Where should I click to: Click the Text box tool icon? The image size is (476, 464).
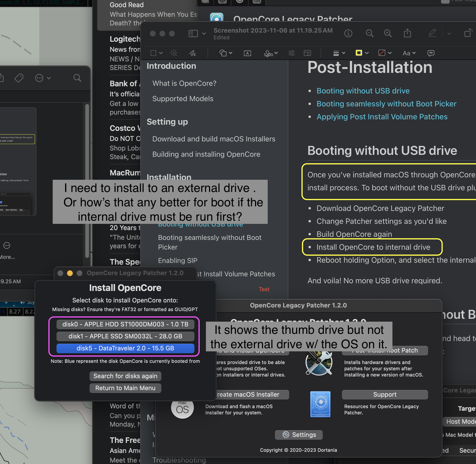[x=247, y=53]
